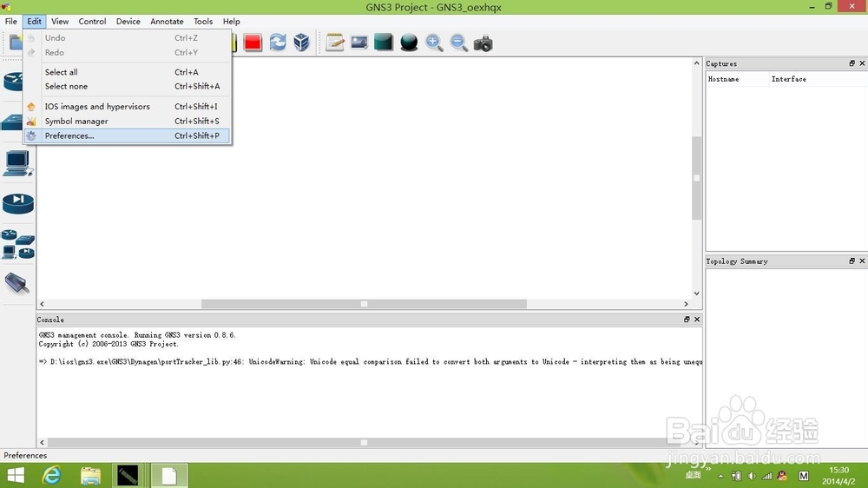Select the Draw an ellipse tool
The height and width of the screenshot is (488, 868).
tap(409, 43)
